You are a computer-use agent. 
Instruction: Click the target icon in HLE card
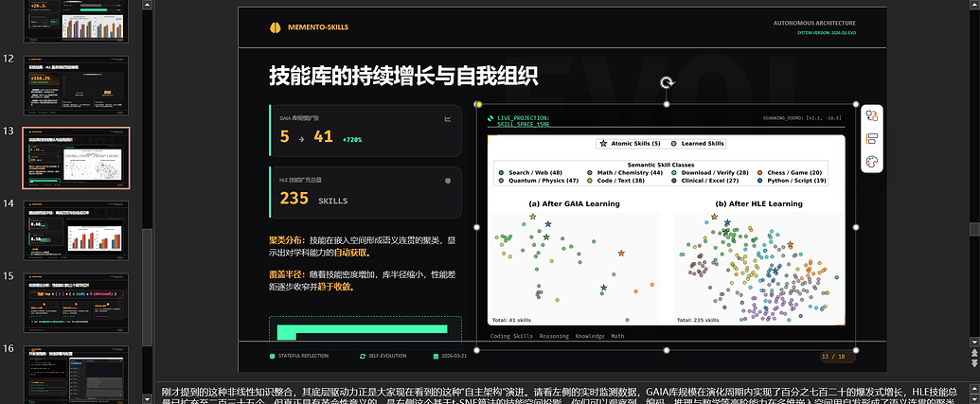[448, 181]
